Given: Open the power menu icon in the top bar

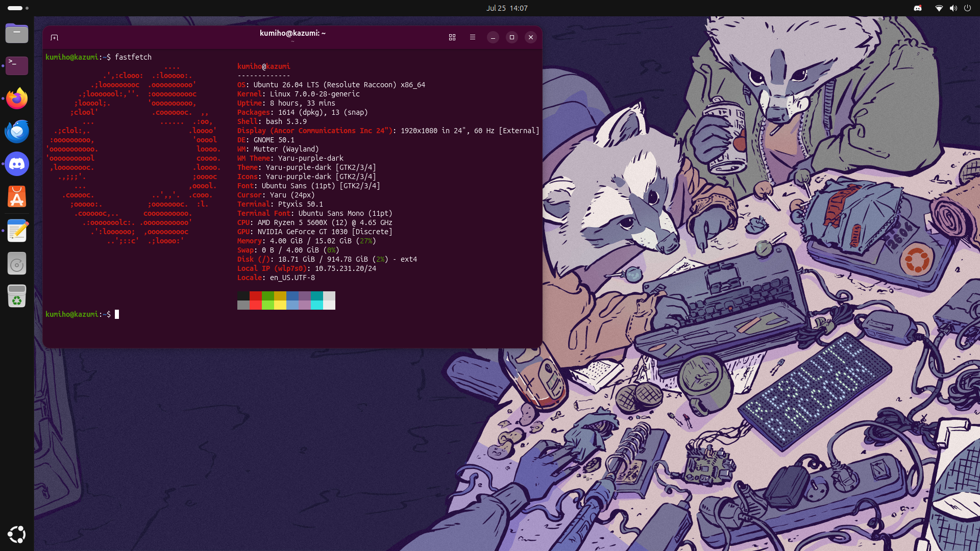Looking at the screenshot, I should (967, 8).
